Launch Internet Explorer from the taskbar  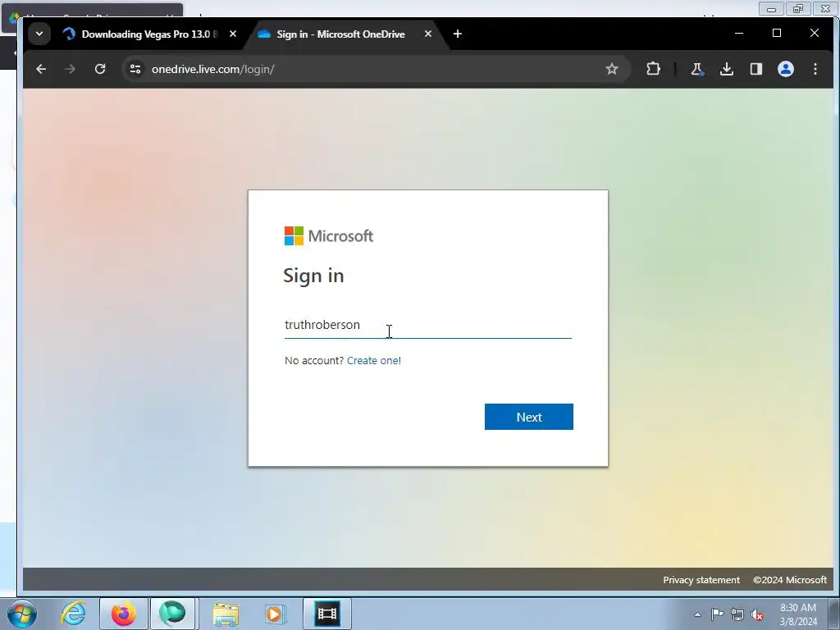(73, 614)
